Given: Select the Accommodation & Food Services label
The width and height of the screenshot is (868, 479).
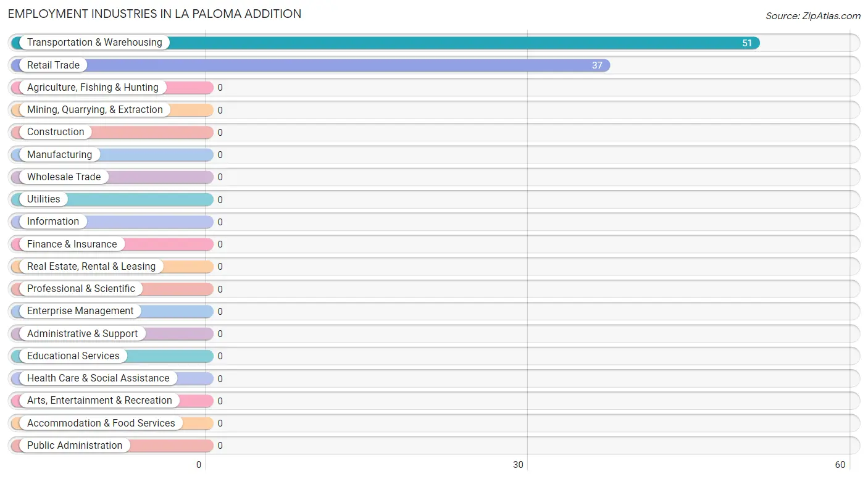Looking at the screenshot, I should click(x=101, y=423).
